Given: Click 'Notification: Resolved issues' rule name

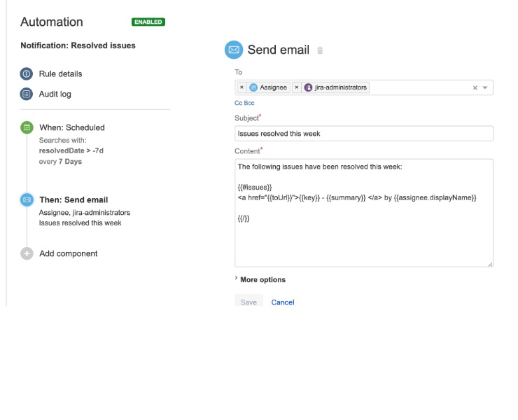Looking at the screenshot, I should coord(78,45).
